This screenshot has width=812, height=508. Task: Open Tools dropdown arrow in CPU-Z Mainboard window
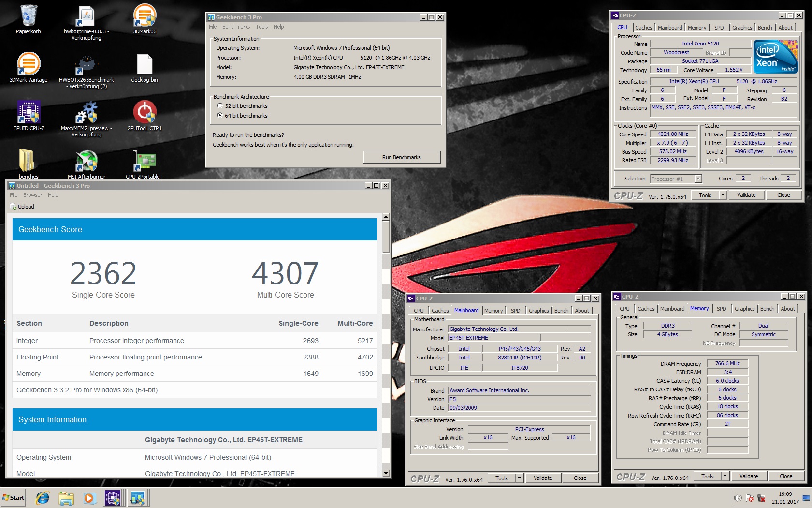519,478
